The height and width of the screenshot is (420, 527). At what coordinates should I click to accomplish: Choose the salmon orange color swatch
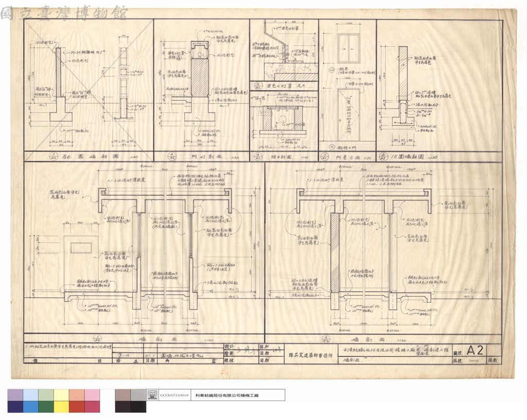tap(77, 395)
